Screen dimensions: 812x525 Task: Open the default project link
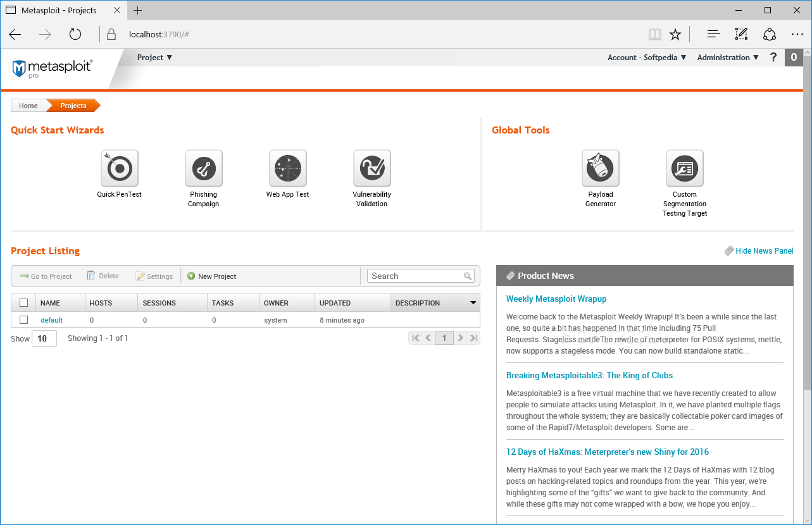52,320
